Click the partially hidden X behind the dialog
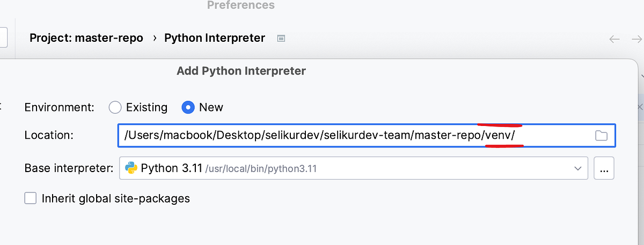 tap(640, 107)
